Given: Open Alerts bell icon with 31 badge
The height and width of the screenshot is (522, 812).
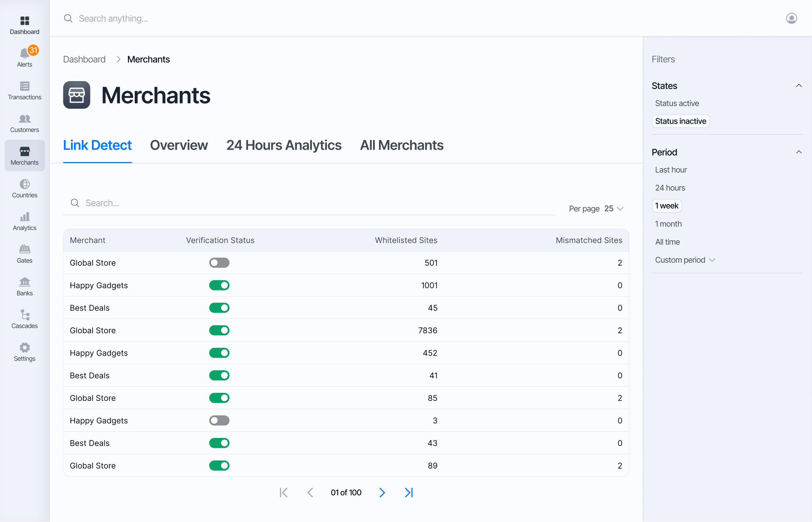Looking at the screenshot, I should 25,53.
